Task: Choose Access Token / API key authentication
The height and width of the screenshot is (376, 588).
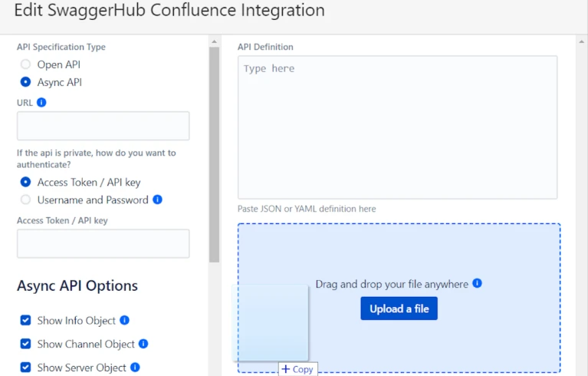Action: (25, 182)
